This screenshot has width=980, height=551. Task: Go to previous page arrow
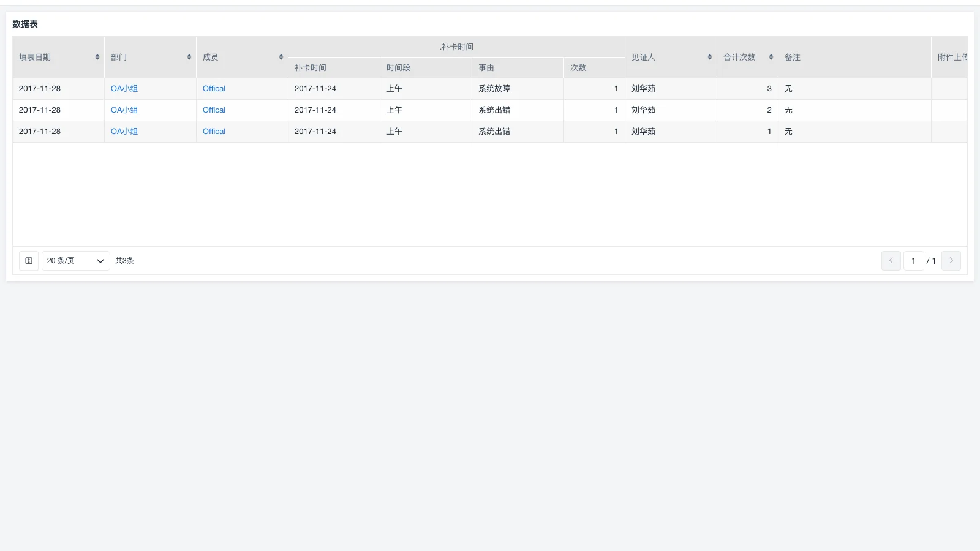(x=891, y=261)
